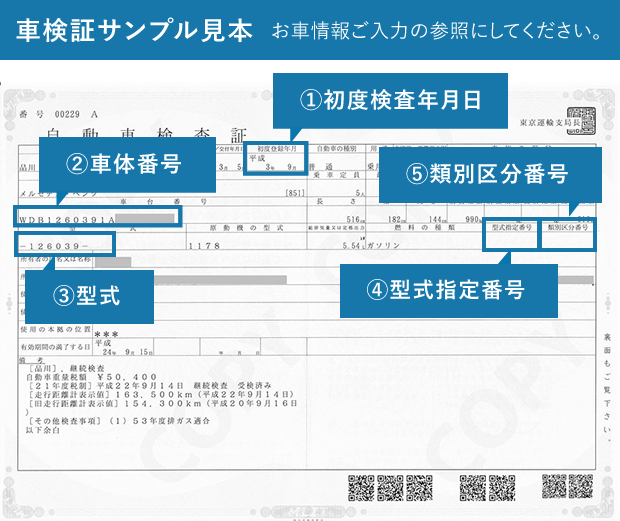The height and width of the screenshot is (521, 620).
Task: Click the 自動車の種別 column heading
Action: click(336, 149)
